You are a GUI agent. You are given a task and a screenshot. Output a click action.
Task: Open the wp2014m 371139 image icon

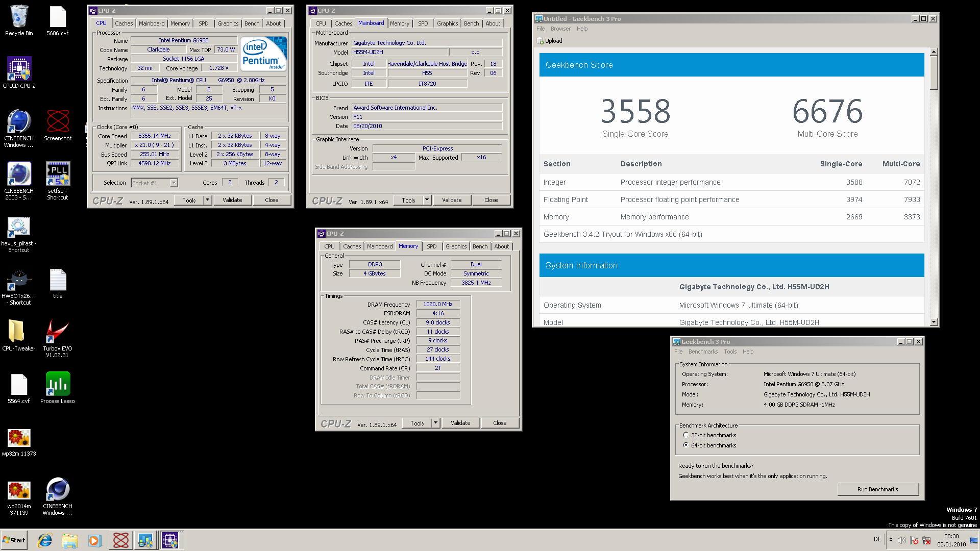pos(19,497)
